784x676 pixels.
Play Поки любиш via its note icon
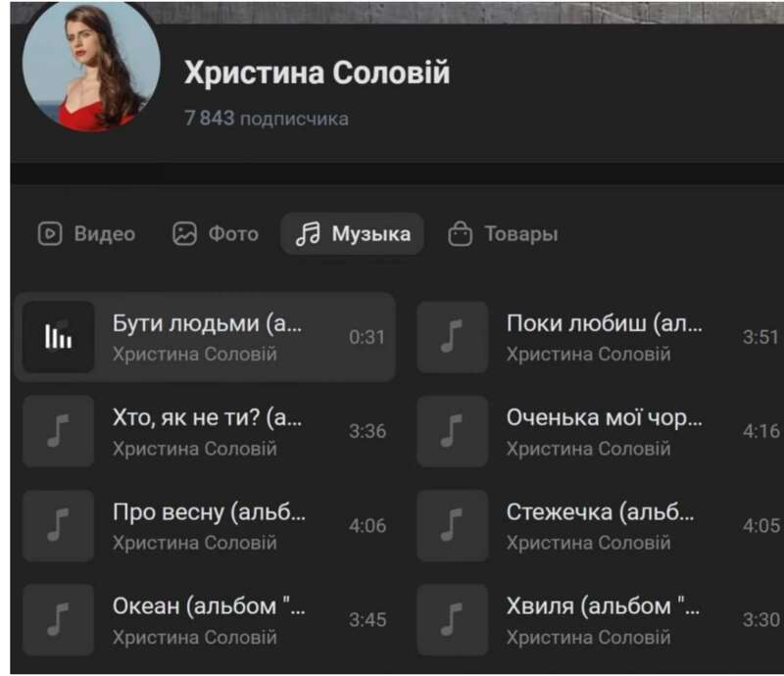(453, 337)
